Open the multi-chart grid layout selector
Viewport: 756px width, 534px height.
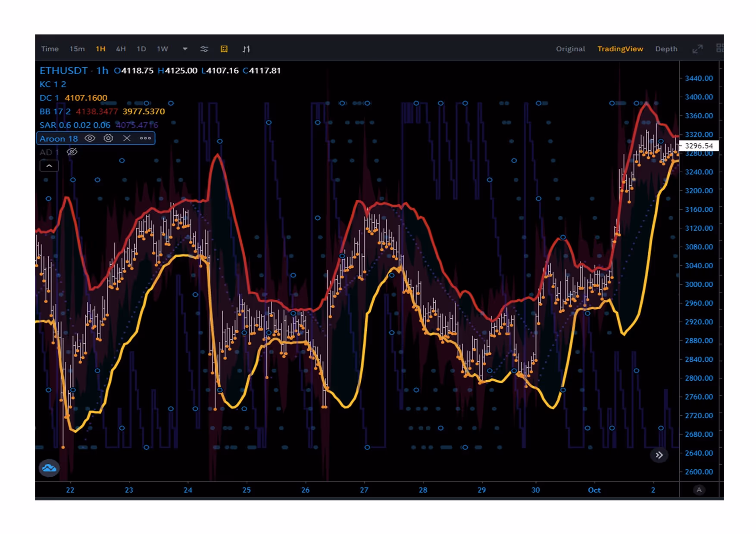tap(719, 48)
